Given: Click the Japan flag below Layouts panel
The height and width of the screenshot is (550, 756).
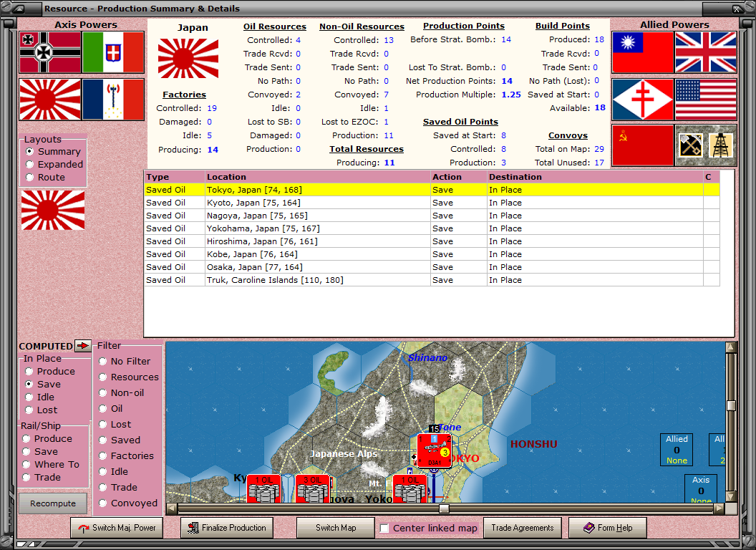Looking at the screenshot, I should (x=53, y=210).
